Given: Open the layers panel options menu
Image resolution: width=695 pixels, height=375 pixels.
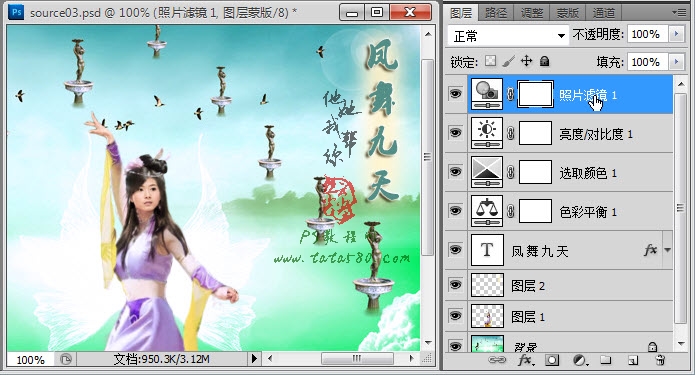Looking at the screenshot, I should 679,13.
